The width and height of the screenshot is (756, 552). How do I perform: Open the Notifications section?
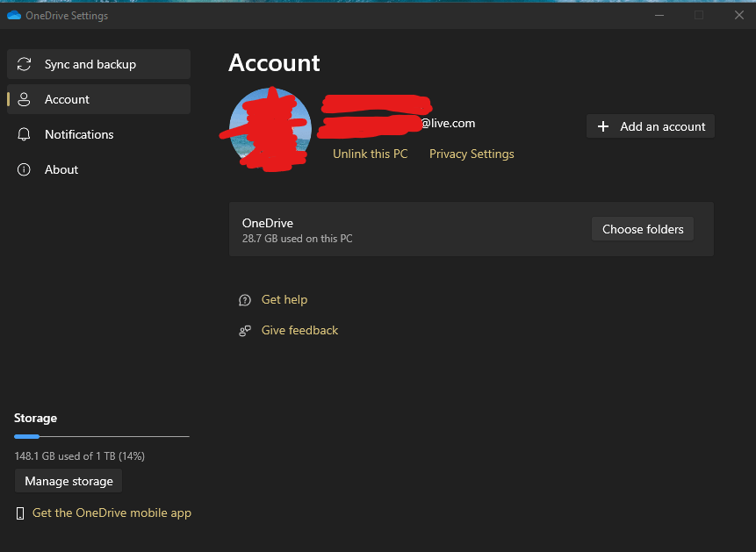(x=98, y=134)
